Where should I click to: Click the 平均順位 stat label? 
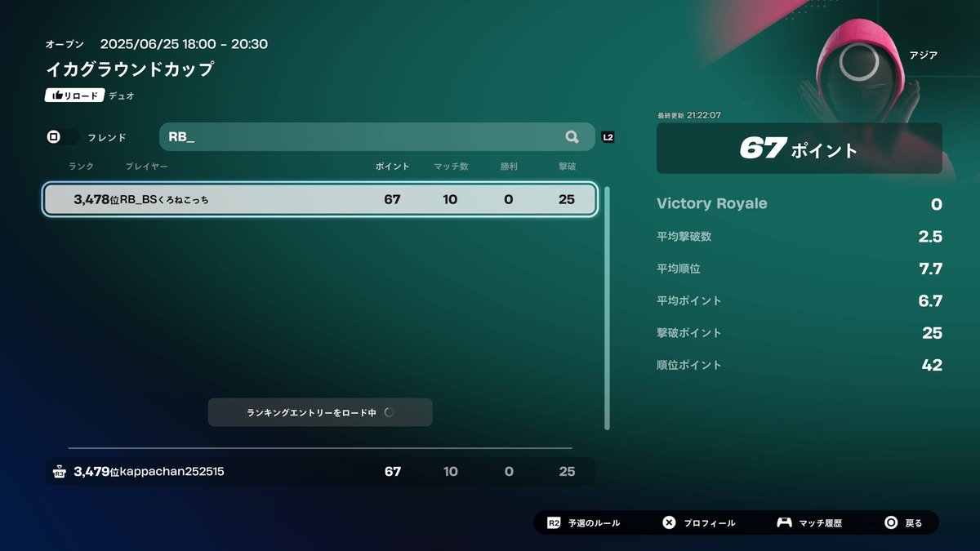[678, 269]
